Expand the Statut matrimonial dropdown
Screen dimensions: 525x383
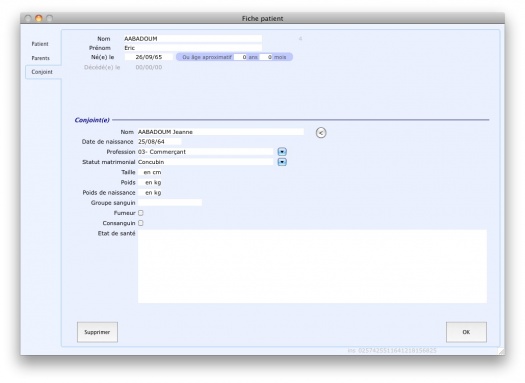pyautogui.click(x=282, y=162)
